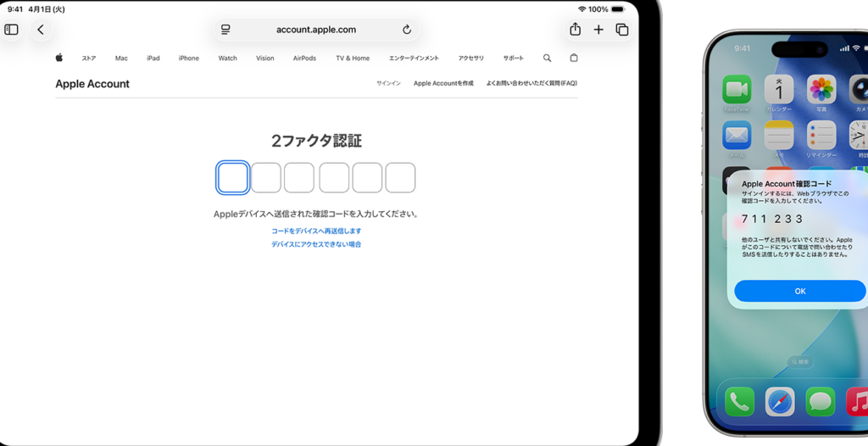Open the Vision navigation item

coord(265,59)
